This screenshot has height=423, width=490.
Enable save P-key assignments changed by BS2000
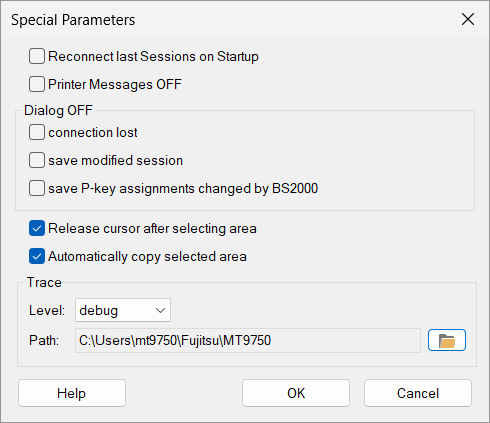tap(37, 188)
